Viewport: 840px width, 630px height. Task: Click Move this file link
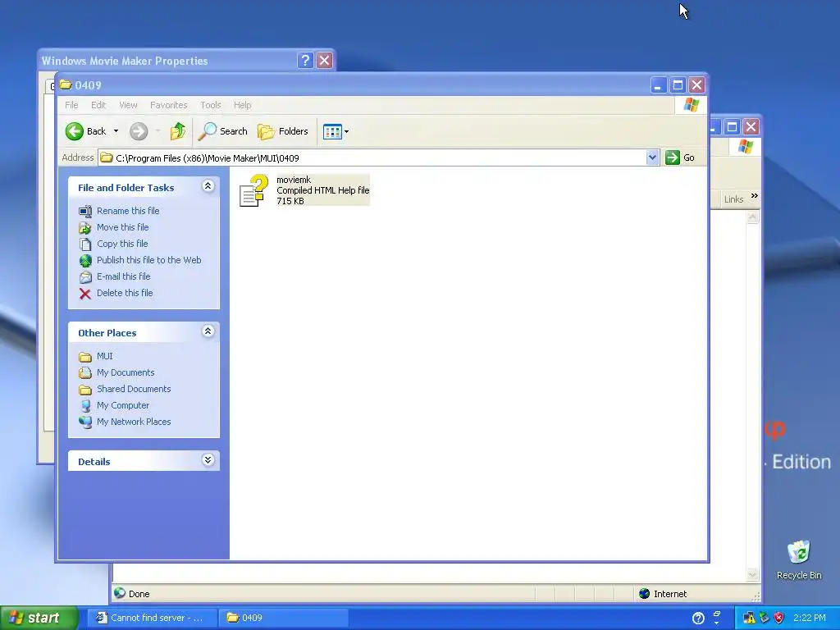(123, 227)
